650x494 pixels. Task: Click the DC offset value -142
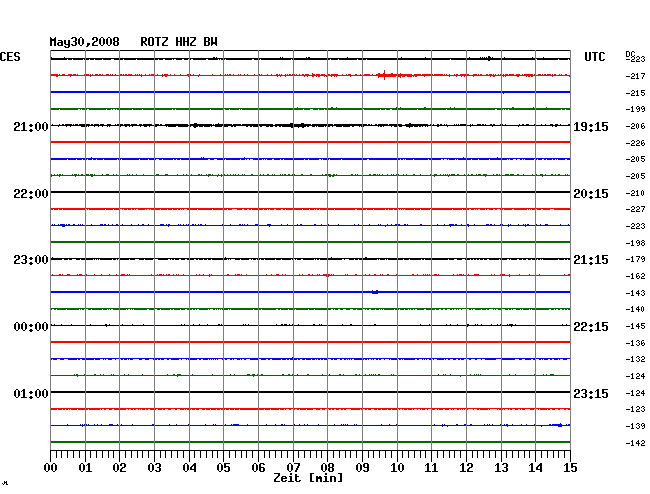[x=635, y=443]
